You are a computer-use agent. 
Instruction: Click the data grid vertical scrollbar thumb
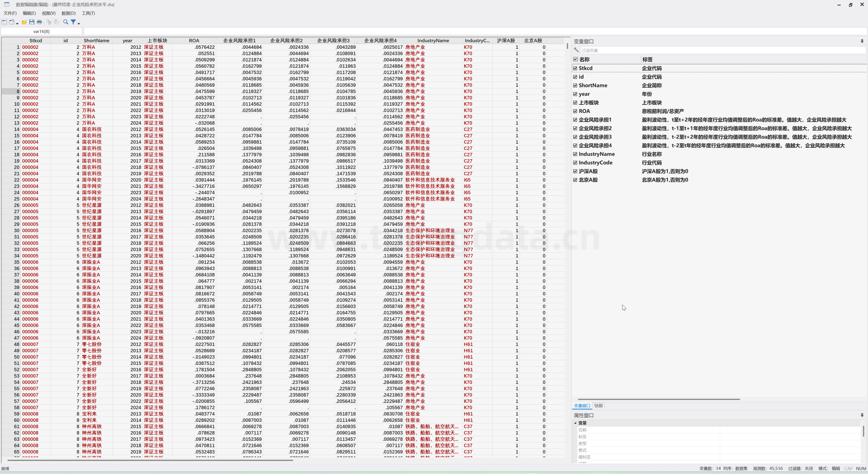(x=567, y=46)
